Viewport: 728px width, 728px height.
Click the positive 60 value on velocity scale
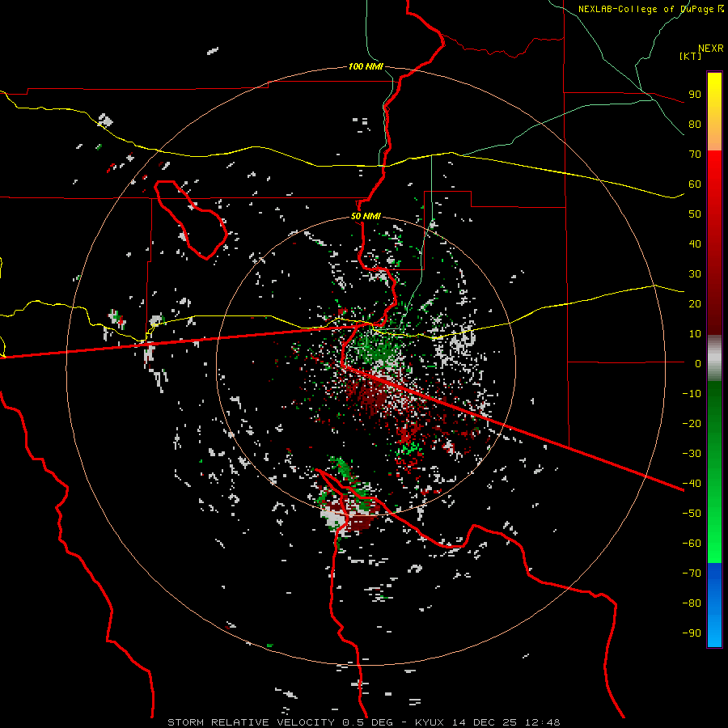coord(695,184)
